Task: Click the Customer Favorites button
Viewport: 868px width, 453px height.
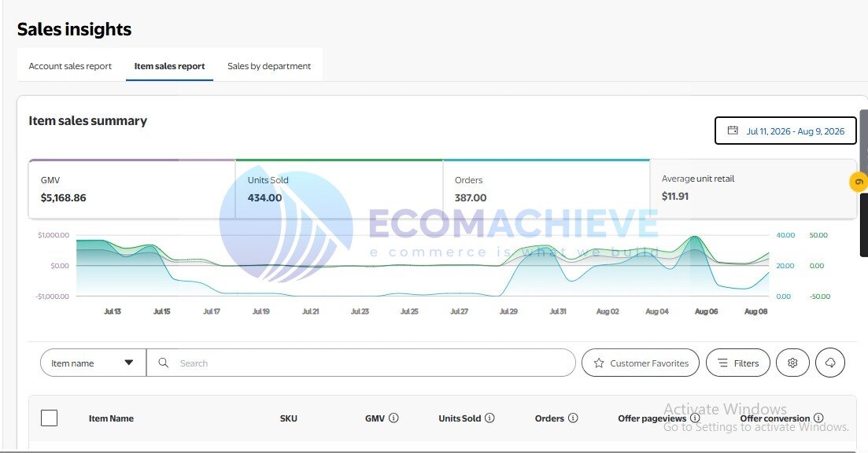Action: tap(641, 363)
